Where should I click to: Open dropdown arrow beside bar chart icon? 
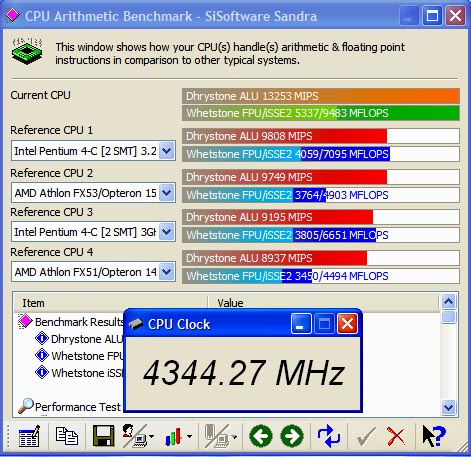click(189, 436)
